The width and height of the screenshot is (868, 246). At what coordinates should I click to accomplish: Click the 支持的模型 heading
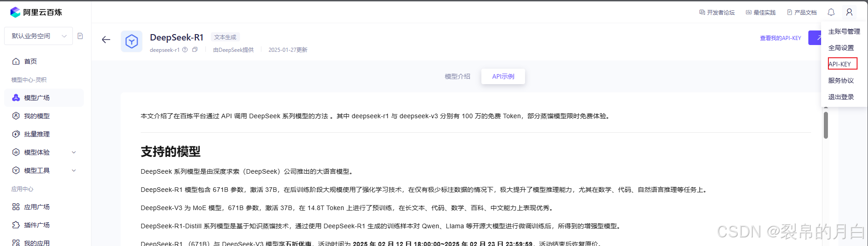171,151
